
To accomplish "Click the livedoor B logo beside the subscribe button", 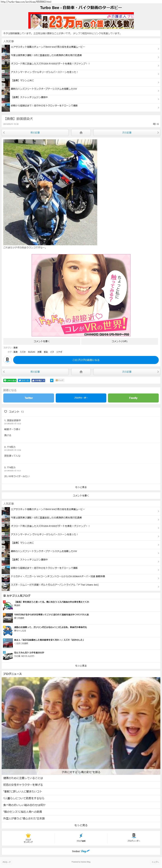I will 7,360.
